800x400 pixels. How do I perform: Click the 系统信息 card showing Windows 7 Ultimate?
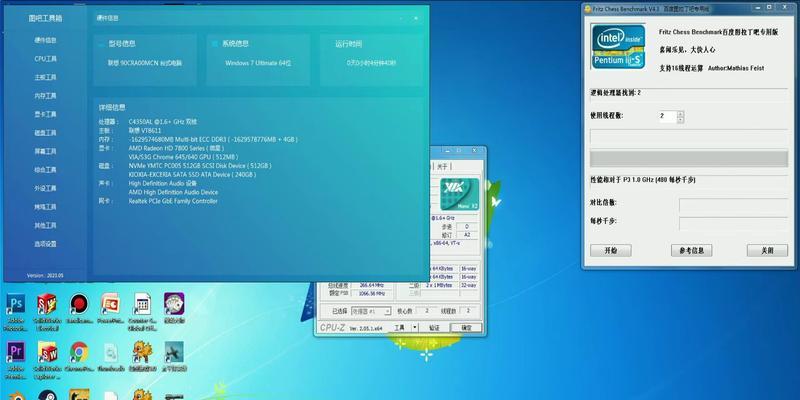click(258, 60)
